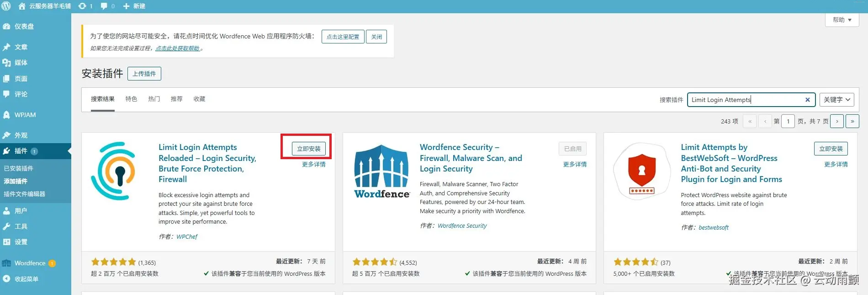
Task: Click the 媒体 media icon in sidebar
Action: pyautogui.click(x=6, y=63)
